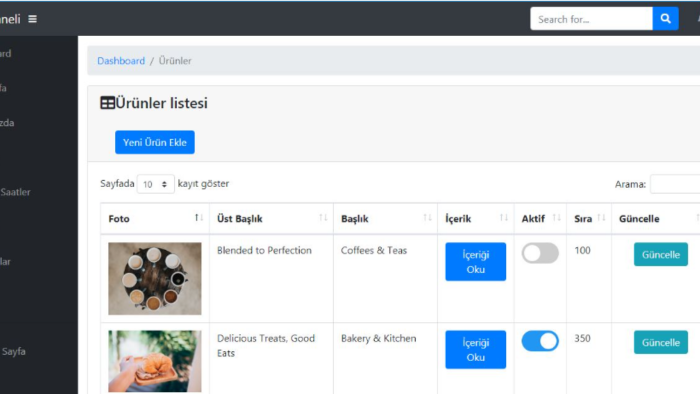Focus the Search for... input field
Screen dimensions: 700x394
click(592, 19)
